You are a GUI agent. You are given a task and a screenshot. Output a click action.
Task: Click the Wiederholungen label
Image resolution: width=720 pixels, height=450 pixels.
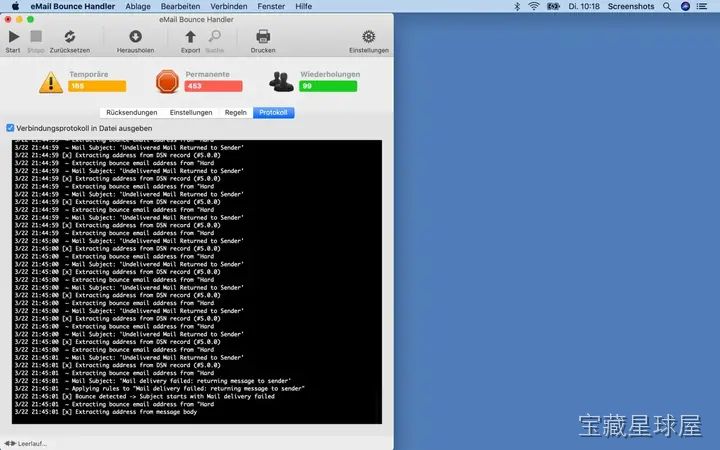[x=330, y=74]
